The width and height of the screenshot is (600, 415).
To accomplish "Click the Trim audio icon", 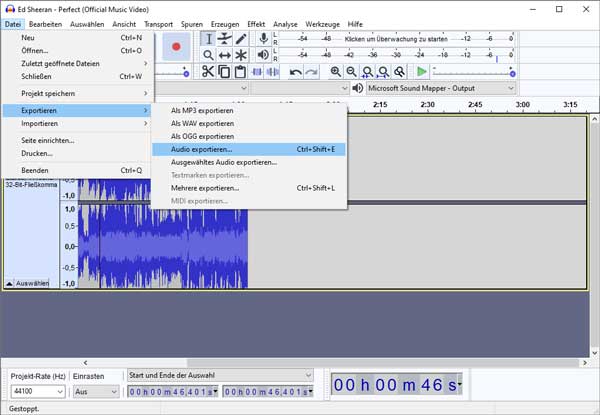I will coord(256,72).
